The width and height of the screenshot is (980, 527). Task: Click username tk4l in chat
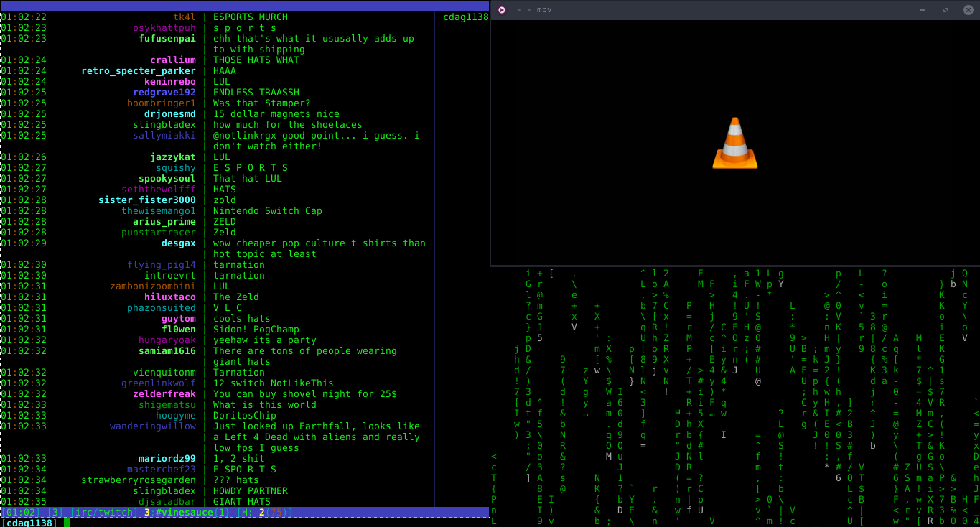tap(185, 17)
